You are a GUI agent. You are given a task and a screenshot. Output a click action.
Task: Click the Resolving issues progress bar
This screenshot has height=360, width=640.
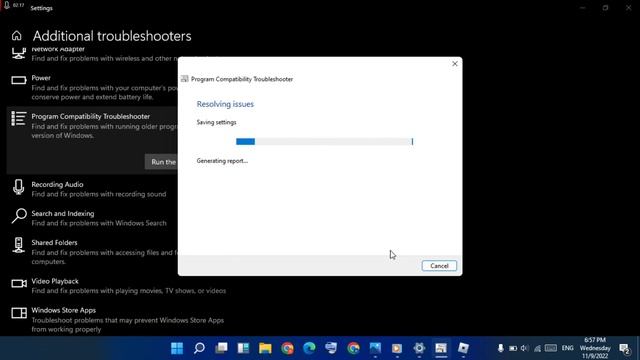[324, 141]
